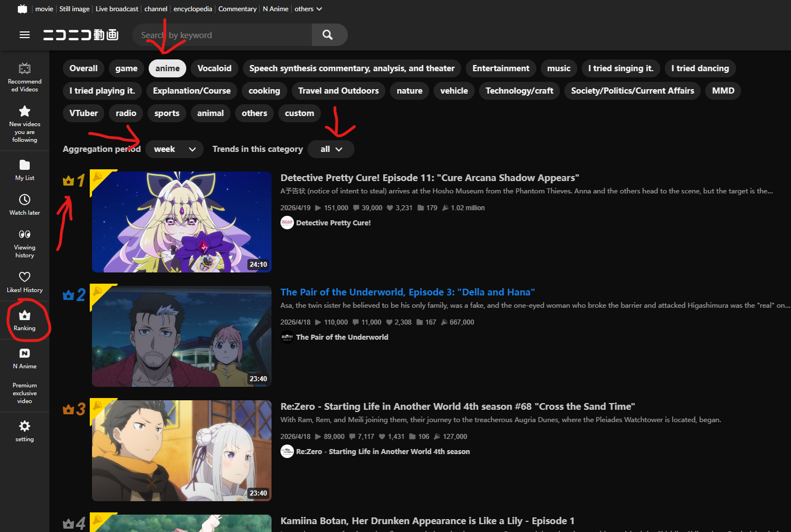The width and height of the screenshot is (791, 532).
Task: Open Recommended Videos in sidebar
Action: coord(25,77)
